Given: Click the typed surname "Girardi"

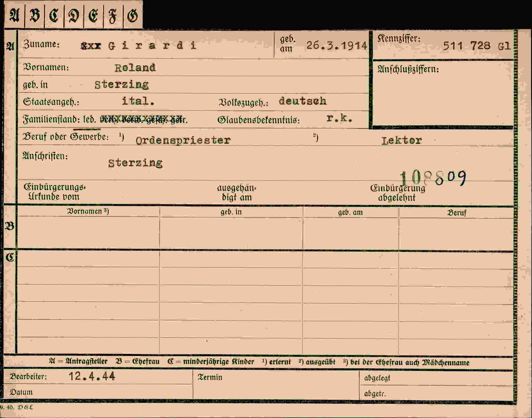Looking at the screenshot, I should [152, 46].
